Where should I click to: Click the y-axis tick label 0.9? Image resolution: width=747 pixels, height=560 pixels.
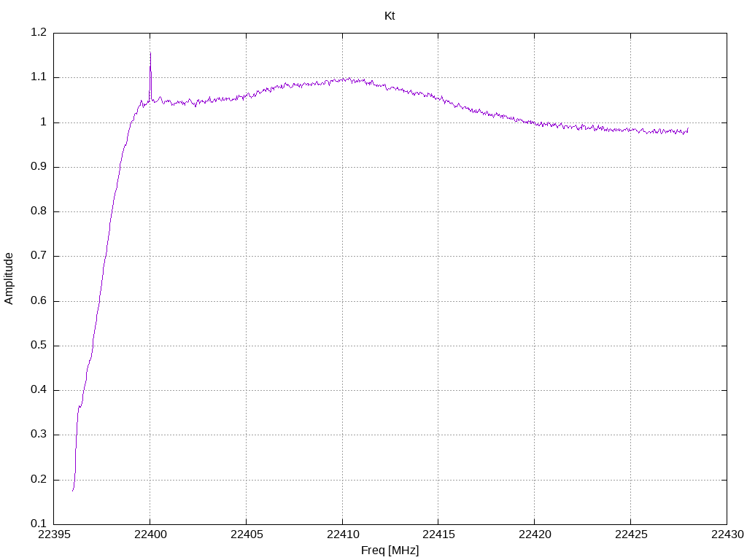(x=39, y=167)
